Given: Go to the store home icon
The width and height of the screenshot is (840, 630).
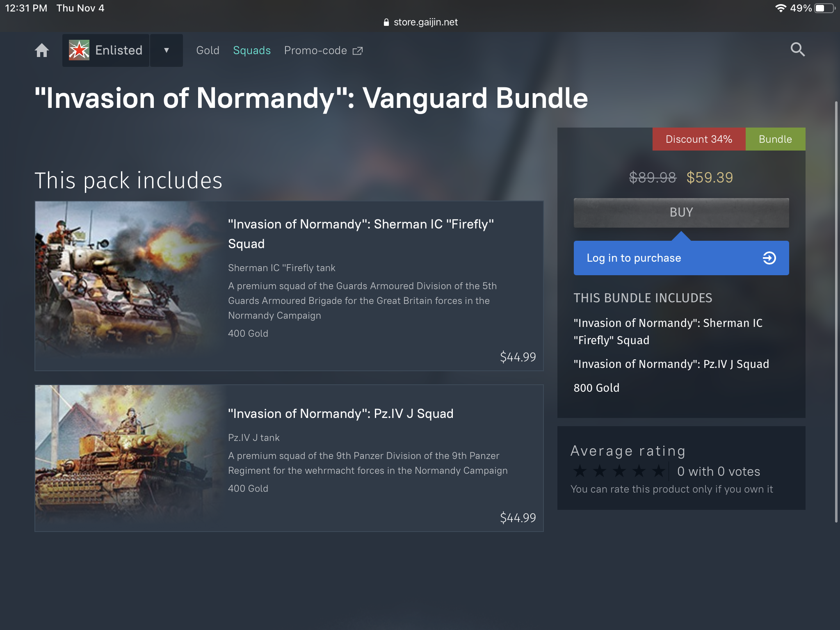Looking at the screenshot, I should [x=42, y=50].
